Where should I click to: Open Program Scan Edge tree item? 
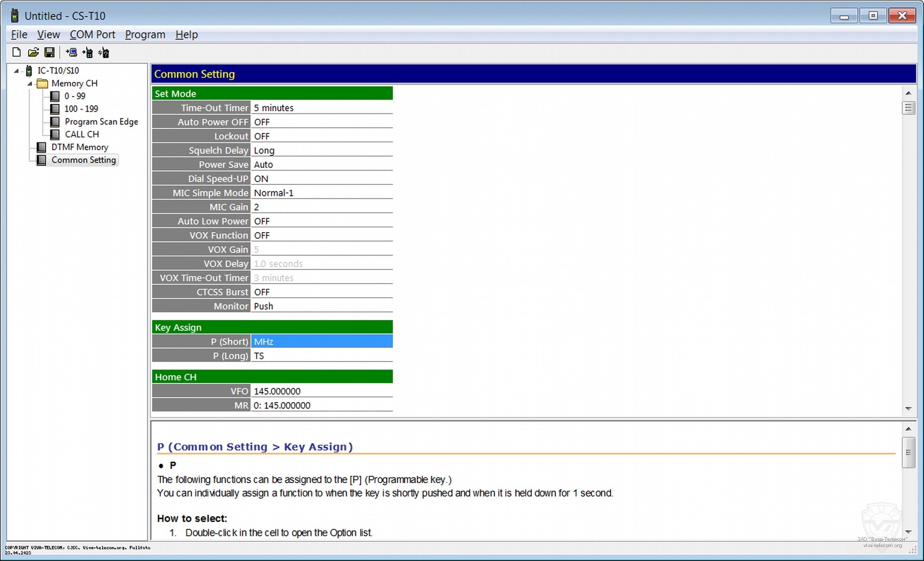coord(101,122)
